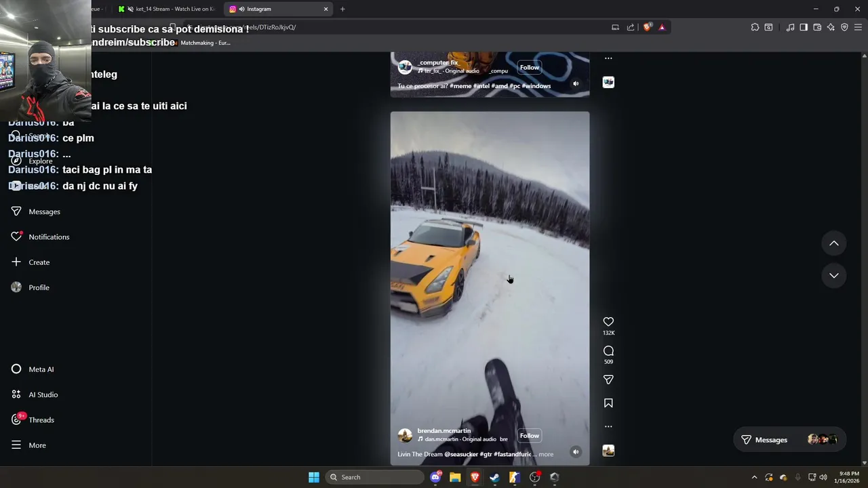The width and height of the screenshot is (868, 488).
Task: Open the Brave VPN shield icon
Action: [x=844, y=27]
